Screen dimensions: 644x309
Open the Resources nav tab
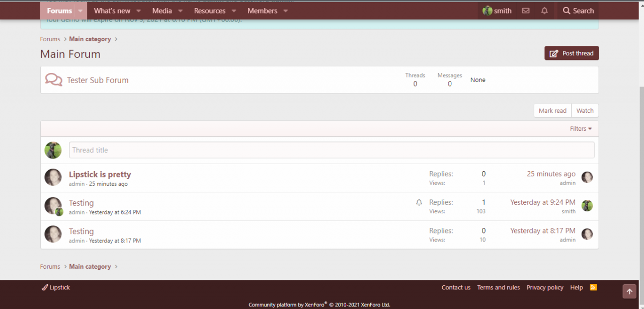209,11
